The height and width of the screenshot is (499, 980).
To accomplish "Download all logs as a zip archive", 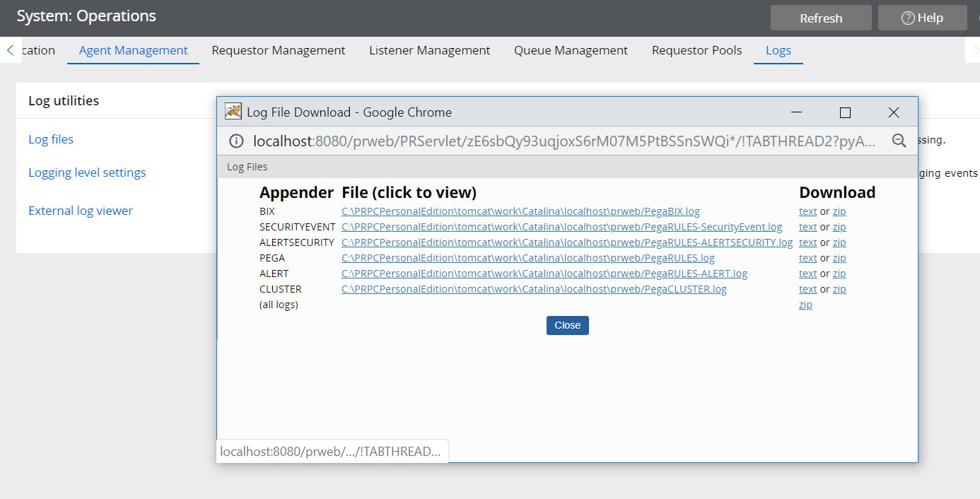I will [805, 304].
